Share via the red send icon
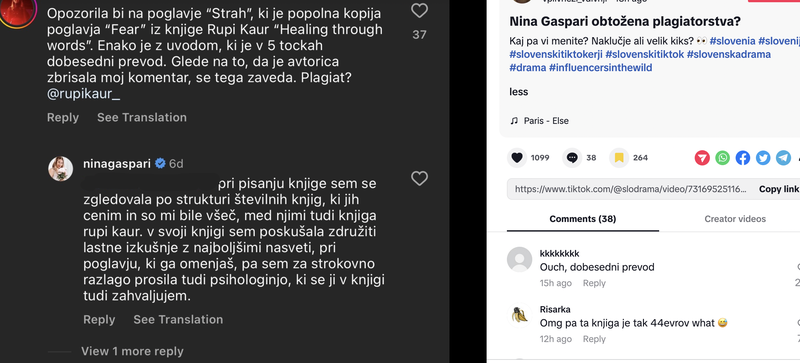The image size is (800, 363). 702,158
